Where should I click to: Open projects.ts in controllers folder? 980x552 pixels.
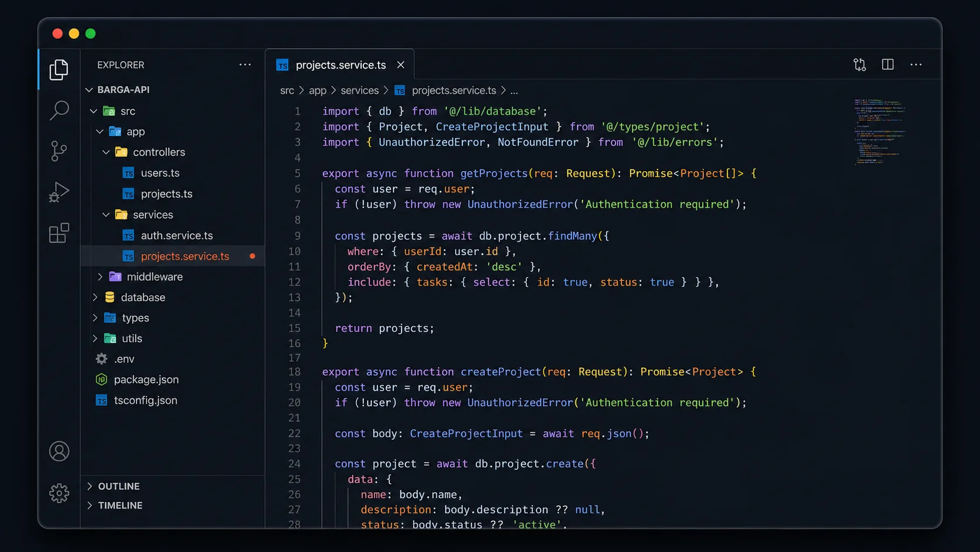click(166, 194)
